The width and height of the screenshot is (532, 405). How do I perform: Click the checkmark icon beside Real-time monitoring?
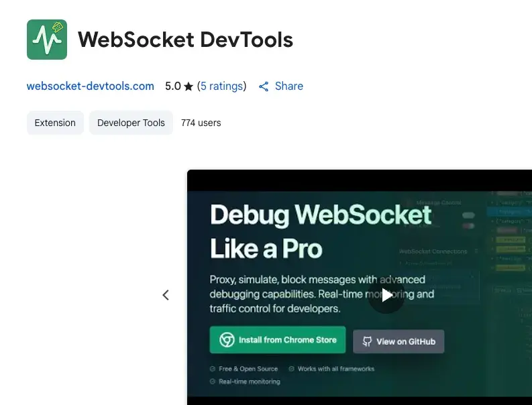tap(213, 382)
